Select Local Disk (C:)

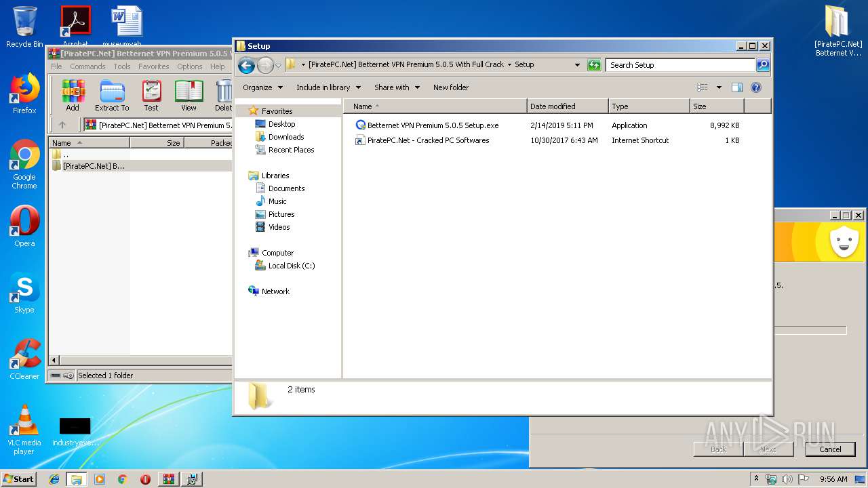[292, 266]
